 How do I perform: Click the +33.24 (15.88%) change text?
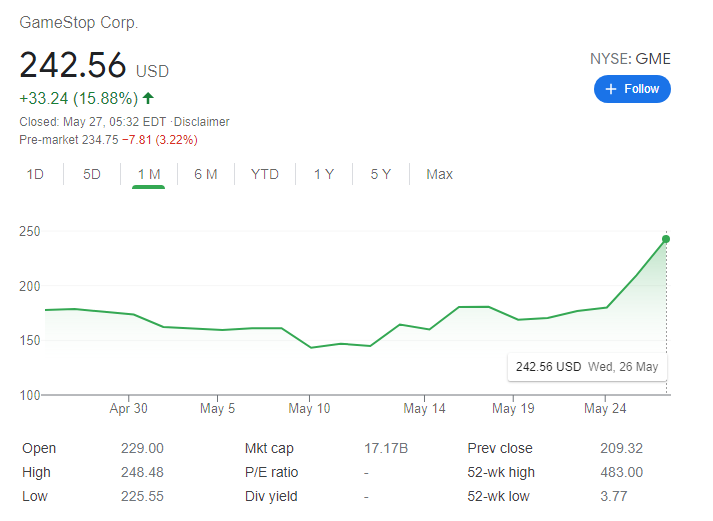[x=79, y=98]
